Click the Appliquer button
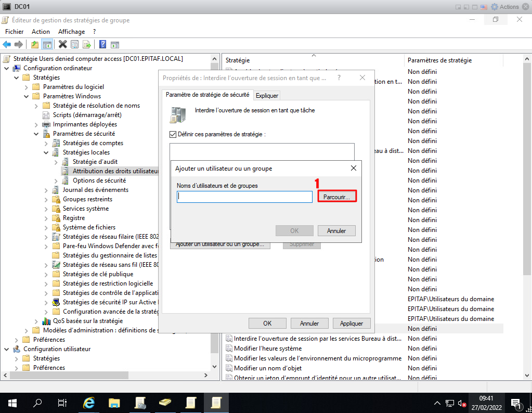Screen dimensions: 532x413 (x=351, y=323)
